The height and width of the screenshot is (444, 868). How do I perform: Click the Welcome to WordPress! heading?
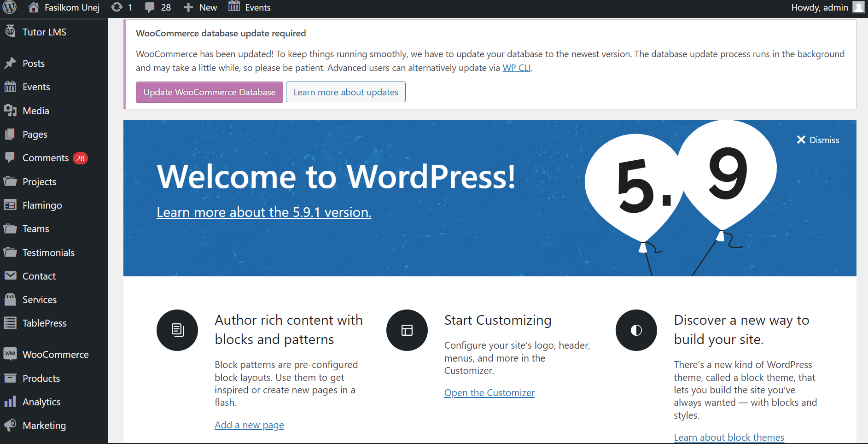pyautogui.click(x=336, y=176)
